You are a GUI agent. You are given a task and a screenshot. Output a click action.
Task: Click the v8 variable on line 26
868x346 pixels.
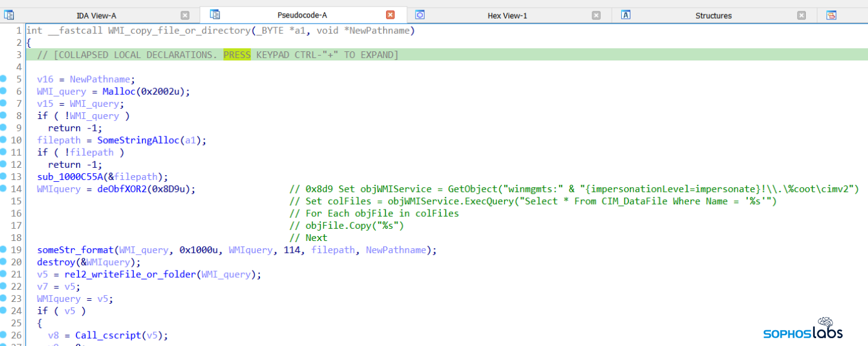pos(53,336)
